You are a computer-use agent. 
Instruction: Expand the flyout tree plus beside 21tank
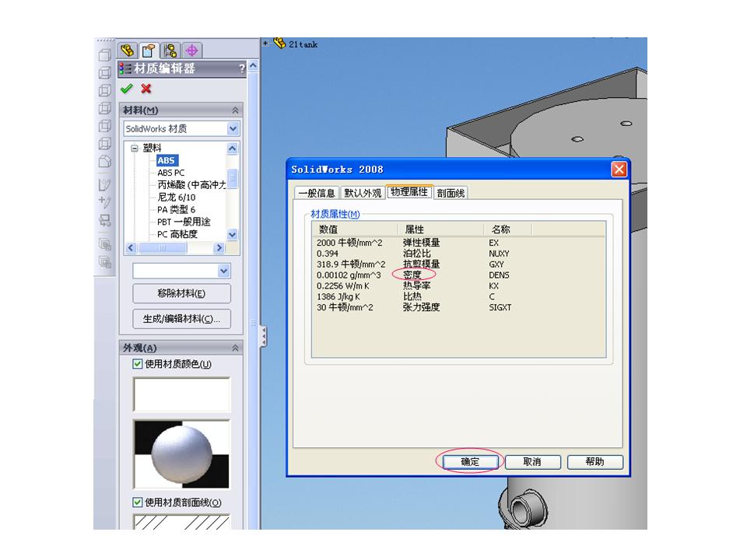click(x=265, y=44)
